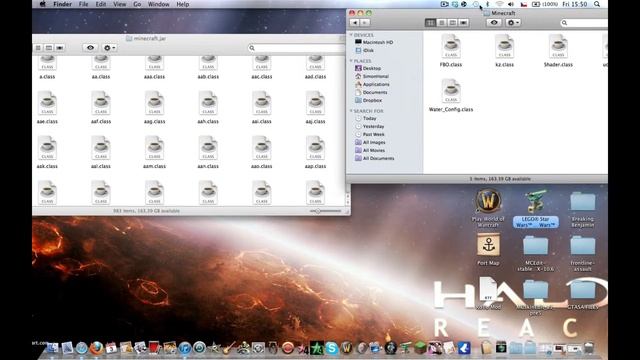Viewport: 640px width, 360px height.
Task: Switch minecraft.jar window to Cover Flow view
Action: coord(60,48)
